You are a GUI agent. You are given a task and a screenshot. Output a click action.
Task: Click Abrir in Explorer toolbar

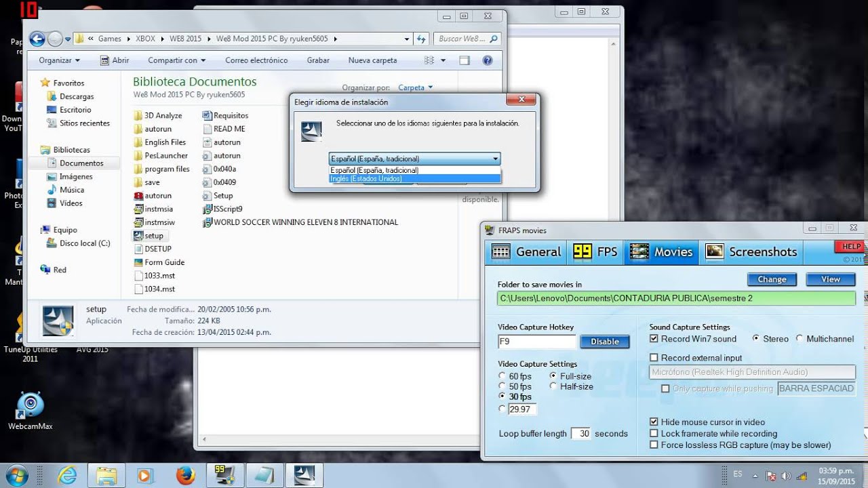pos(115,60)
